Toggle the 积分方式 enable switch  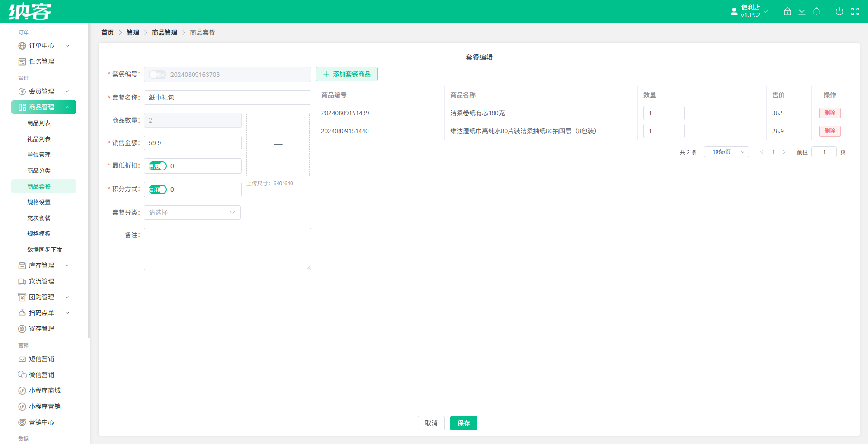coord(158,189)
